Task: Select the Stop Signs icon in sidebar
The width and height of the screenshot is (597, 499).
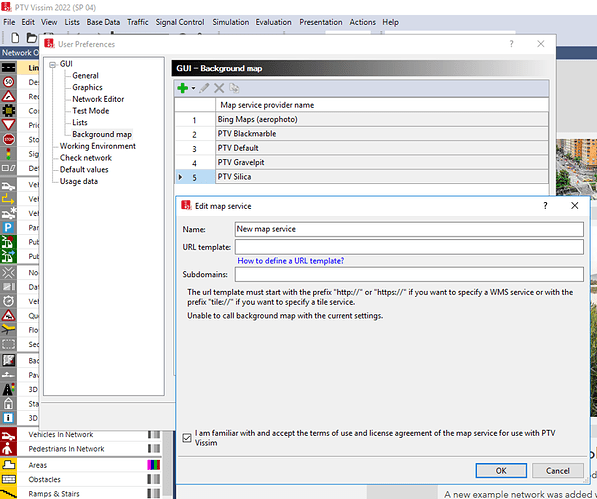Action: pos(8,139)
